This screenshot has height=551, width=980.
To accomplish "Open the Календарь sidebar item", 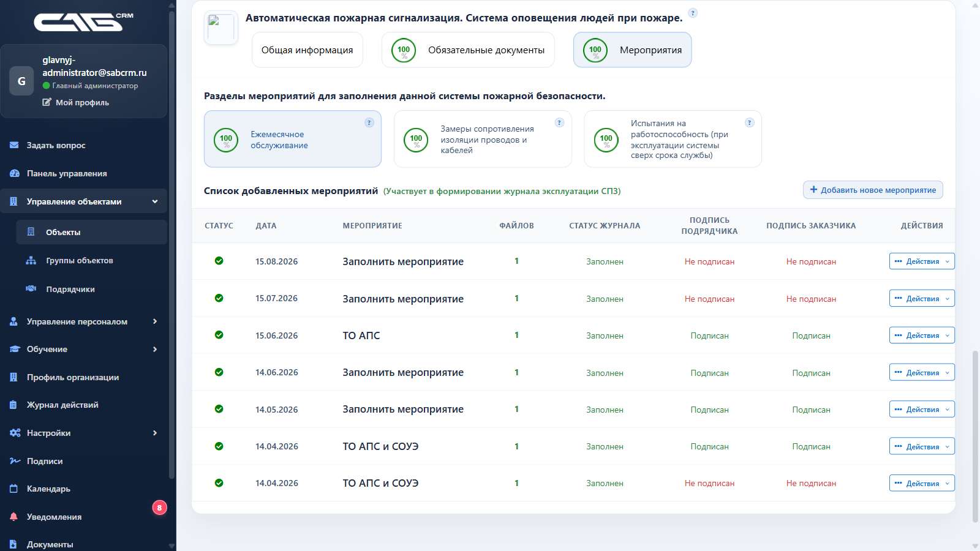I will (83, 489).
